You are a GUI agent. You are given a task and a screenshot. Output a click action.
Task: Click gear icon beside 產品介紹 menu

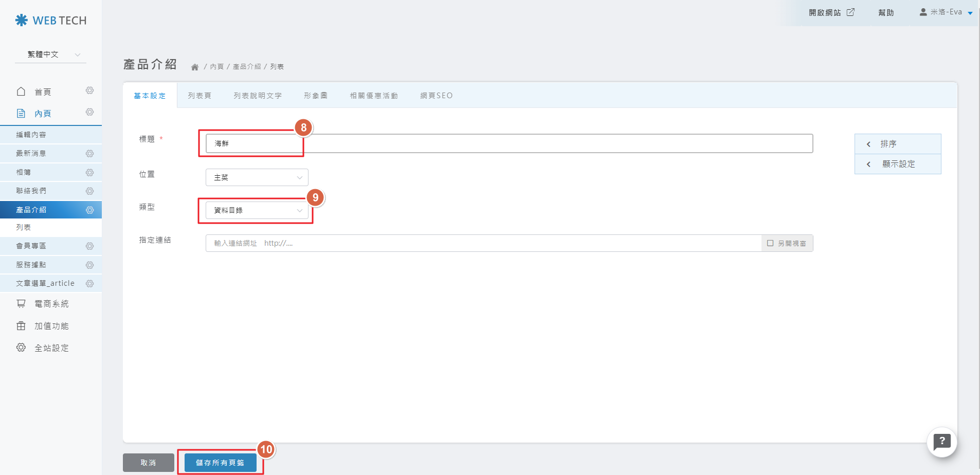tap(89, 210)
